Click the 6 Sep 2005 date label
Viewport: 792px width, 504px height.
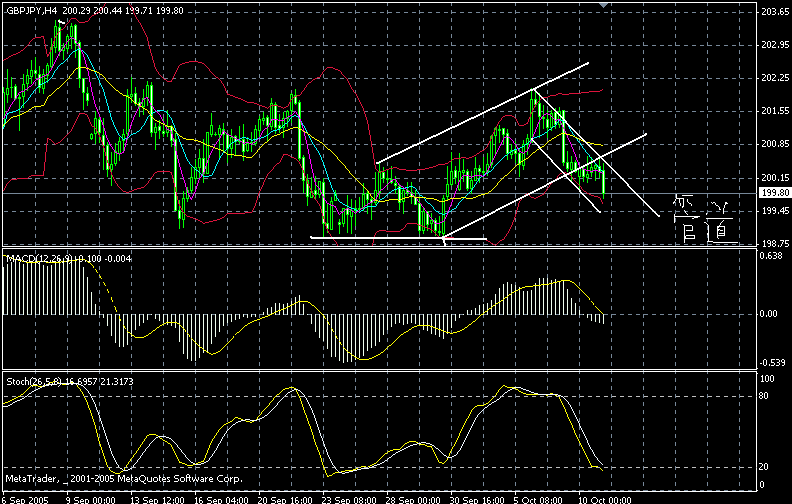(24, 500)
